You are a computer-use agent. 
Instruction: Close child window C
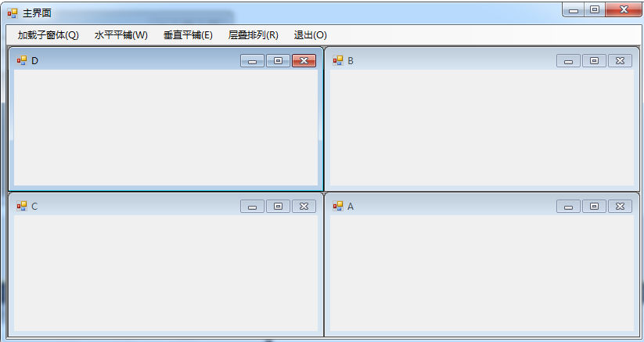(304, 206)
